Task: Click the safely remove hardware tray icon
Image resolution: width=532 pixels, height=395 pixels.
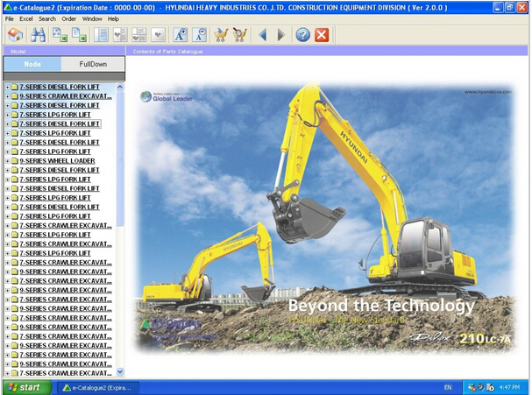Action: click(490, 387)
